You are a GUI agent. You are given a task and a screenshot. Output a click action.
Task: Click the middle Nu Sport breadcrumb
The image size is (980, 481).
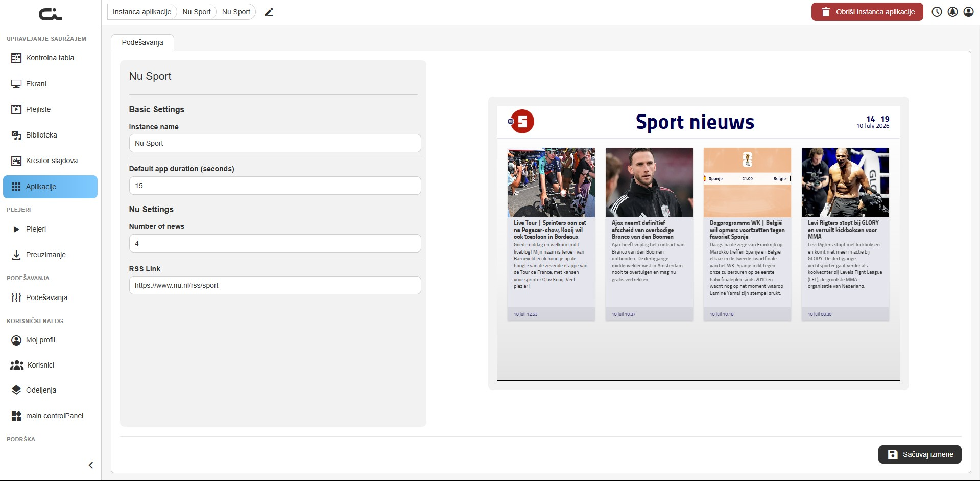click(197, 12)
